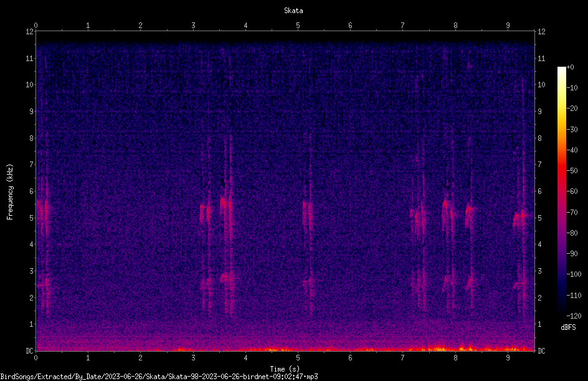
Task: Click the "-40" label on the color scale
Action: 572,150
